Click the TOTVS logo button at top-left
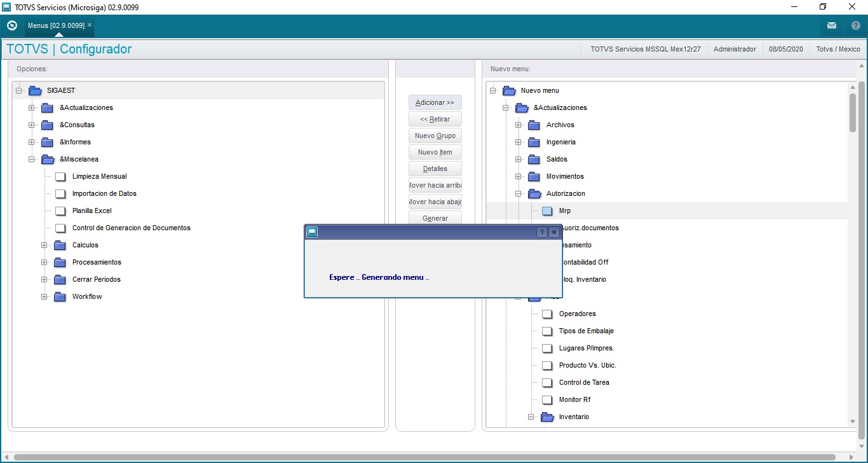This screenshot has height=463, width=868. [11, 25]
